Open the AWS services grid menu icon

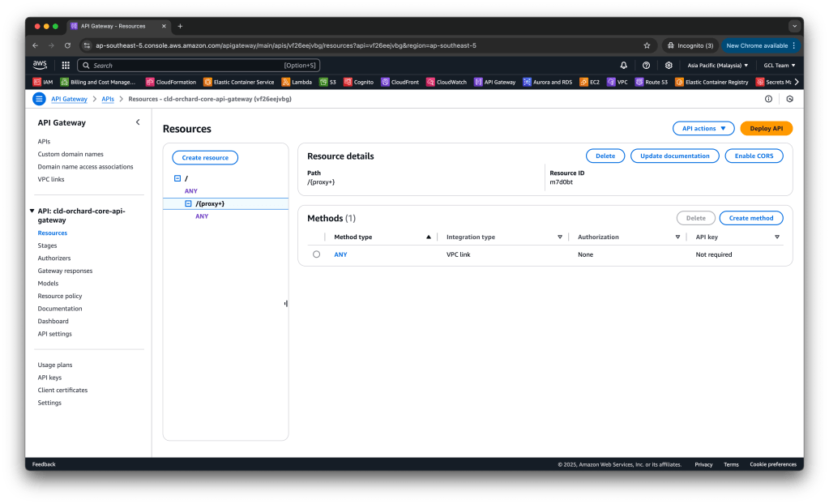point(65,66)
